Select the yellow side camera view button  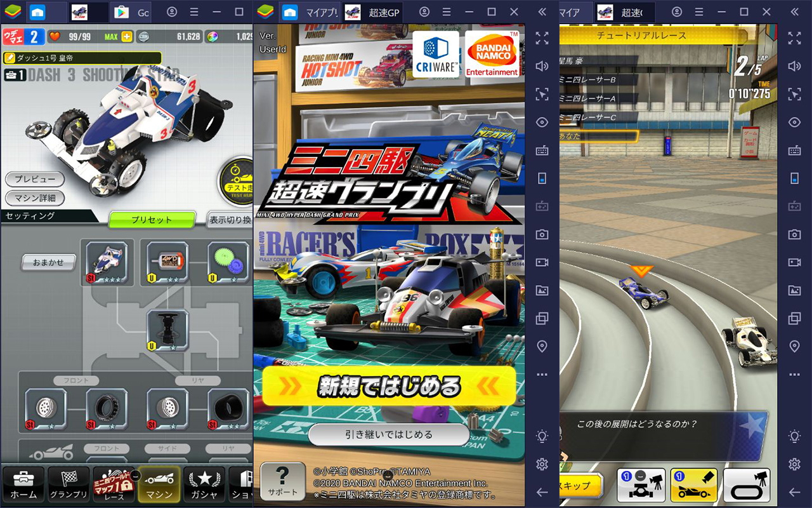pos(694,486)
